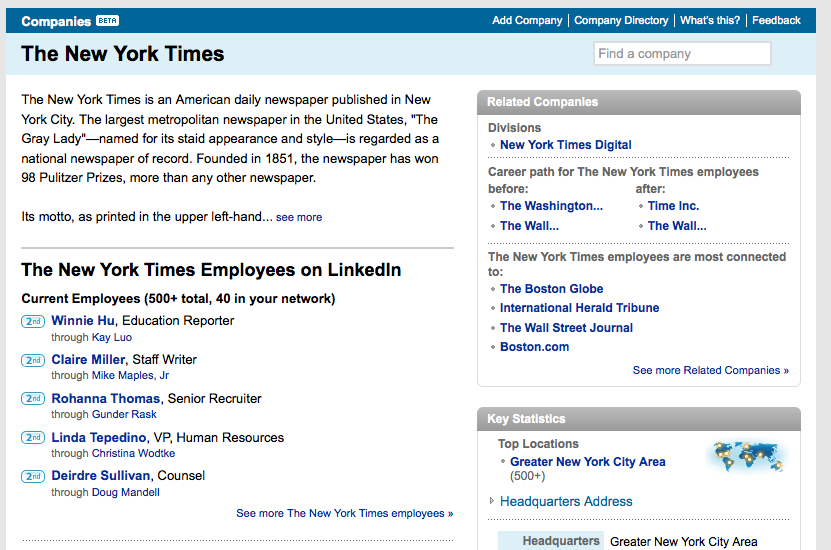Expand description with the see more link
Viewport: 831px width, 550px height.
[x=299, y=217]
